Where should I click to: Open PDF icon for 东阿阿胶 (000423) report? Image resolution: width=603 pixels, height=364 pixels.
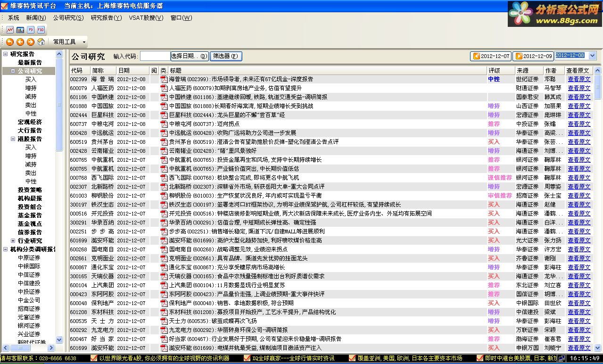point(164,294)
